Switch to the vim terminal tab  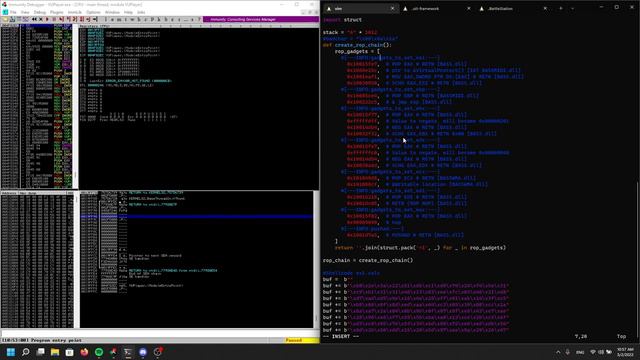[x=360, y=8]
